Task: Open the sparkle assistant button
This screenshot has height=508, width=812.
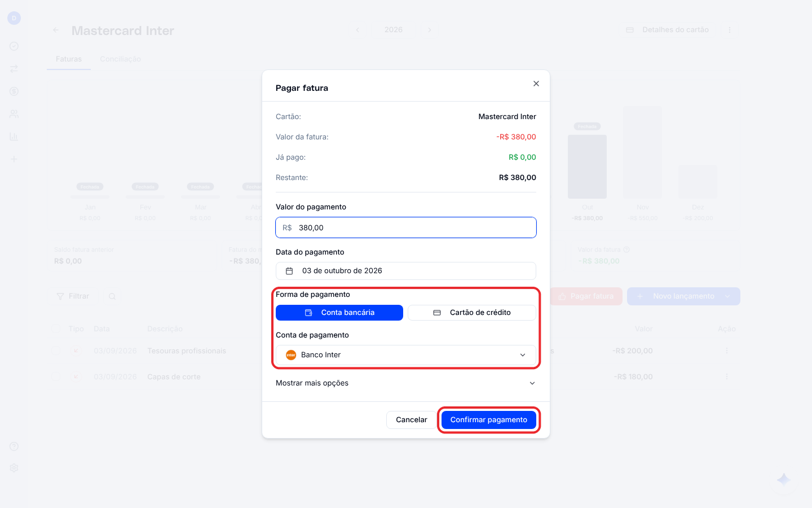Action: coord(784,480)
